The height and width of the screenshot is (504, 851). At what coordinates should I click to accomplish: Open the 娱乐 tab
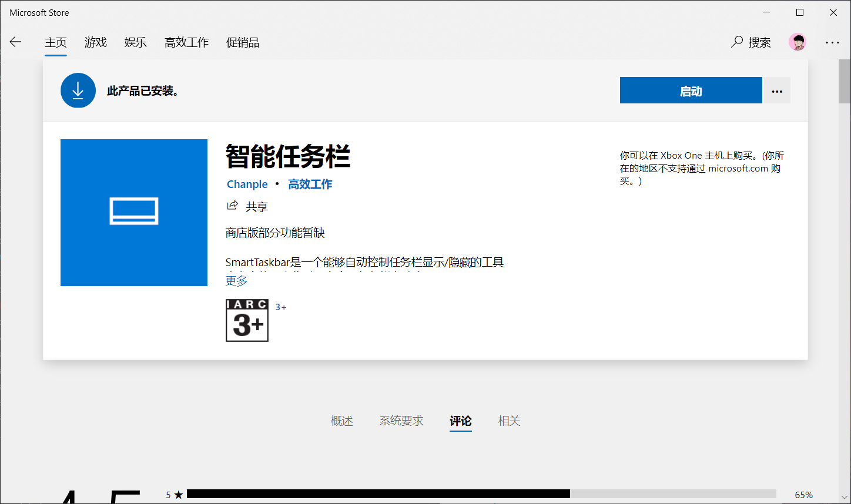pyautogui.click(x=136, y=42)
